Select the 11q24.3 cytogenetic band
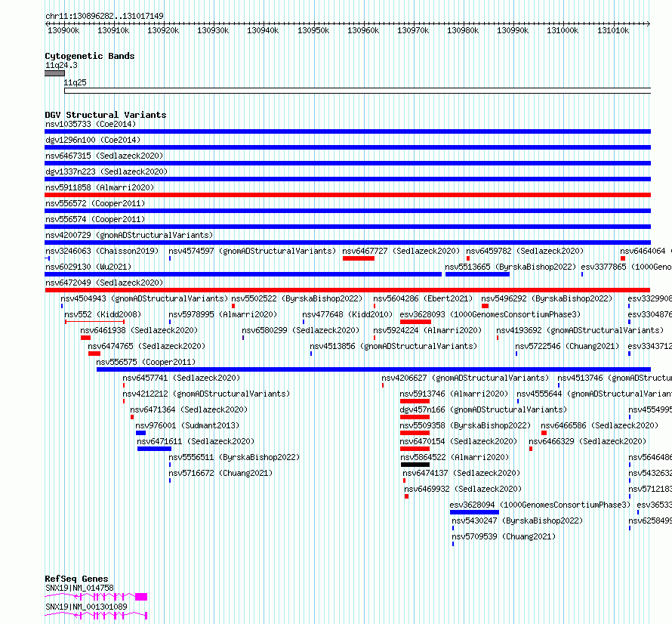This screenshot has height=624, width=672. coord(54,73)
